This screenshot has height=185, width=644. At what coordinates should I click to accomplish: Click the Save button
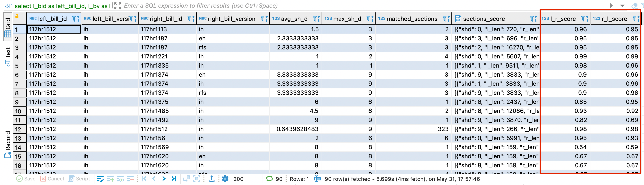point(26,179)
